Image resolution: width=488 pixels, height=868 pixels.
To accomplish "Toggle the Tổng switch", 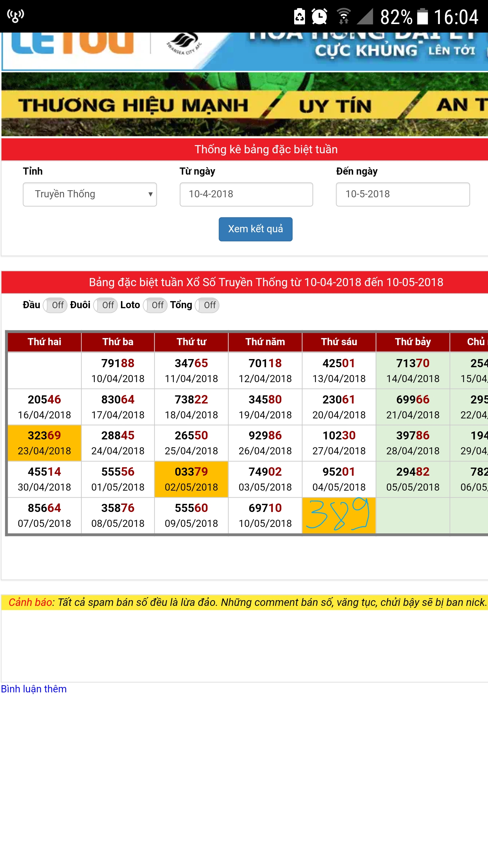I will click(x=207, y=305).
